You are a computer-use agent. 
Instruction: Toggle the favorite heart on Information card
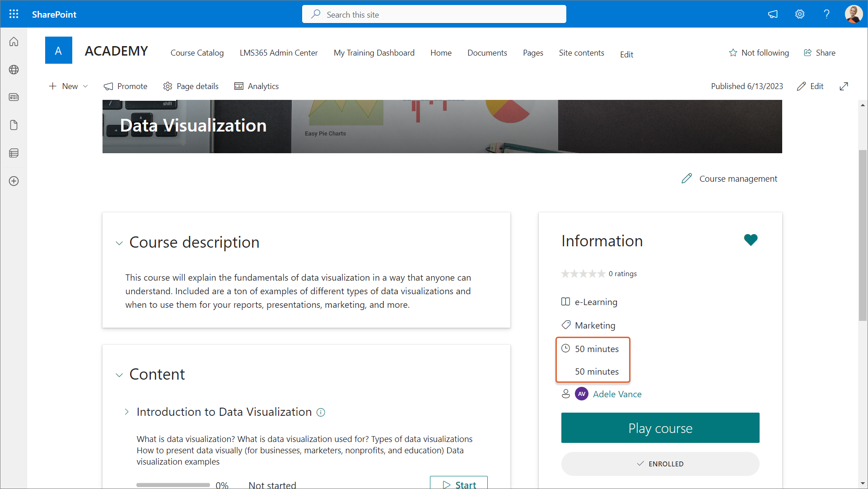point(750,240)
